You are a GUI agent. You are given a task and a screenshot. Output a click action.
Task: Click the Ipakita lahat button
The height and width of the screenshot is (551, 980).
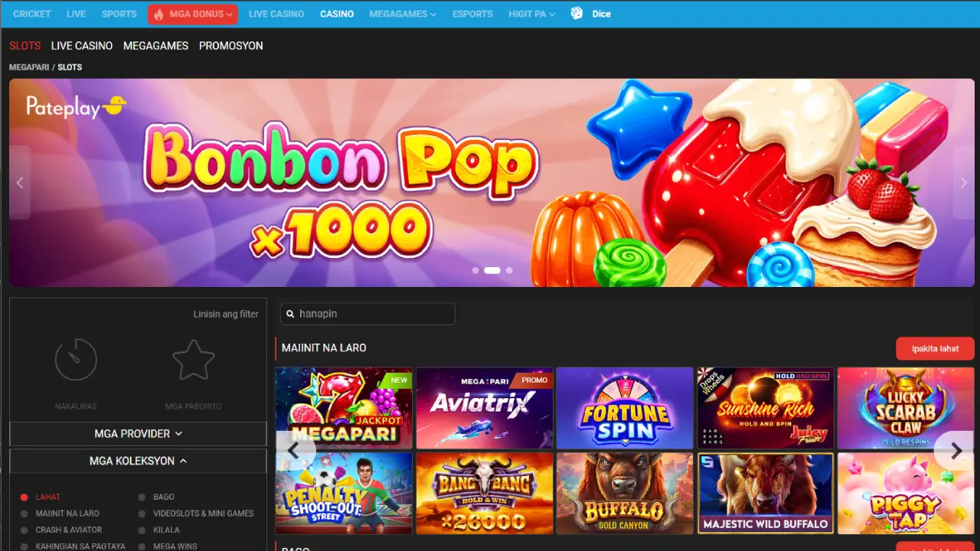pos(935,348)
